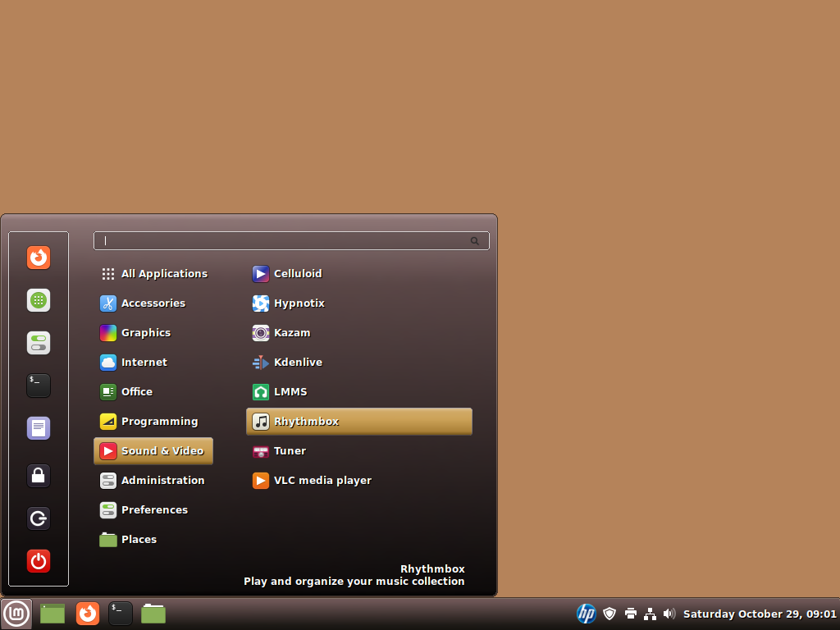840x630 pixels.
Task: Open Firefox from the menu favorites sidebar
Action: click(39, 258)
